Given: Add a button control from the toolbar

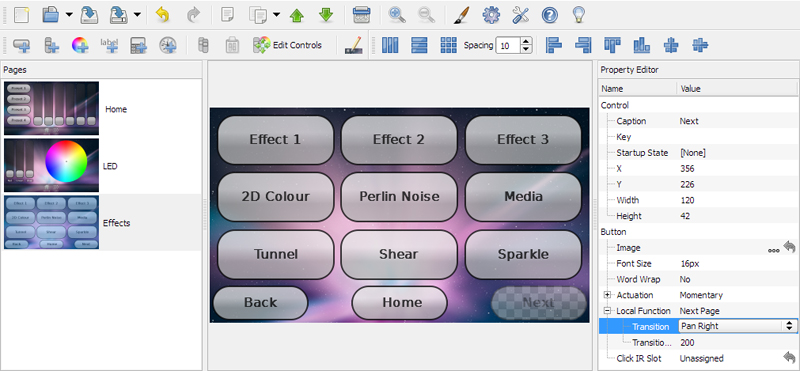Looking at the screenshot, I should tap(21, 45).
